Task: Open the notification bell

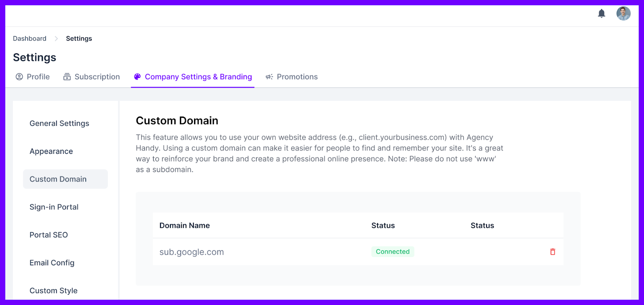Action: coord(602,13)
